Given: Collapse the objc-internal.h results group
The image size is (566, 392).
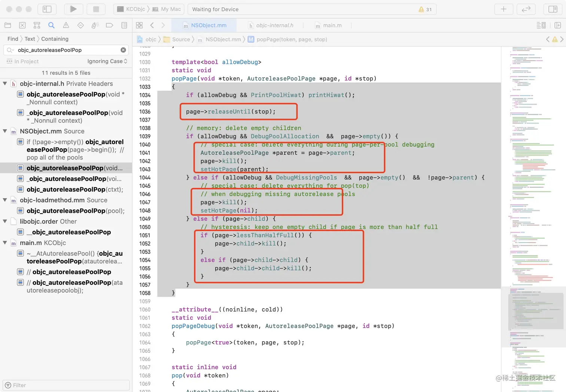Looking at the screenshot, I should tap(5, 84).
